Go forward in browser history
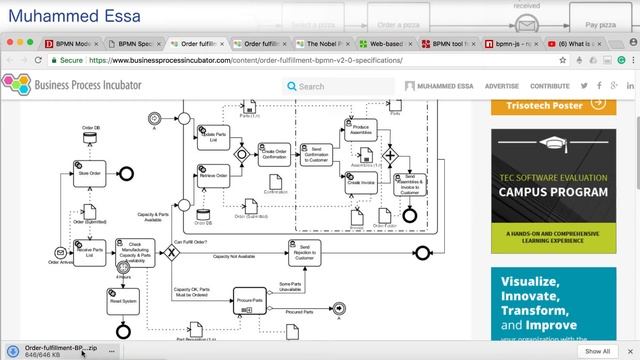This screenshot has height=360, width=640. pyautogui.click(x=24, y=60)
